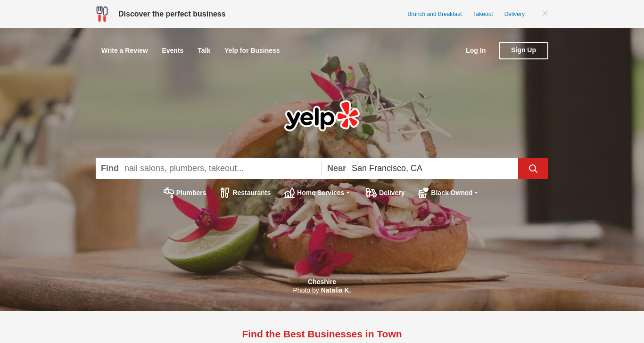Dismiss the top banner with X
The width and height of the screenshot is (644, 343).
click(545, 14)
